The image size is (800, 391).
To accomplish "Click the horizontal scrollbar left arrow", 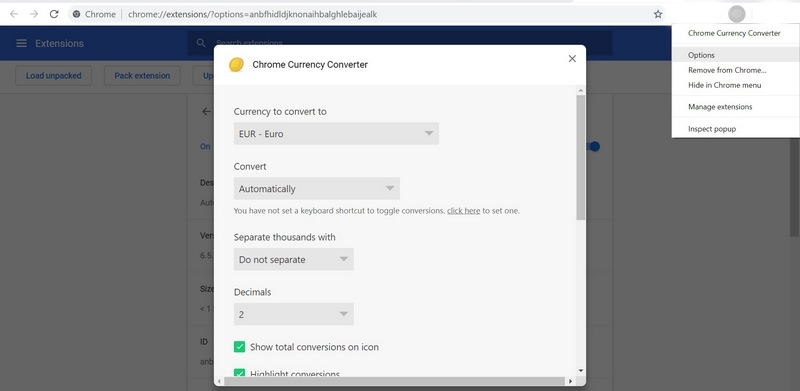I will pyautogui.click(x=219, y=381).
